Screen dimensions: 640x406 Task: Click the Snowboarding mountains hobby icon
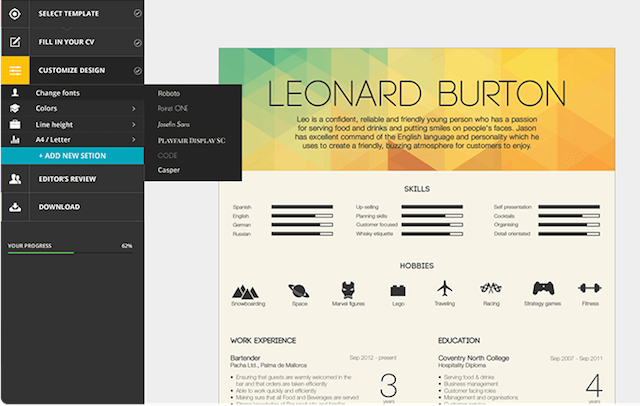[x=245, y=291]
